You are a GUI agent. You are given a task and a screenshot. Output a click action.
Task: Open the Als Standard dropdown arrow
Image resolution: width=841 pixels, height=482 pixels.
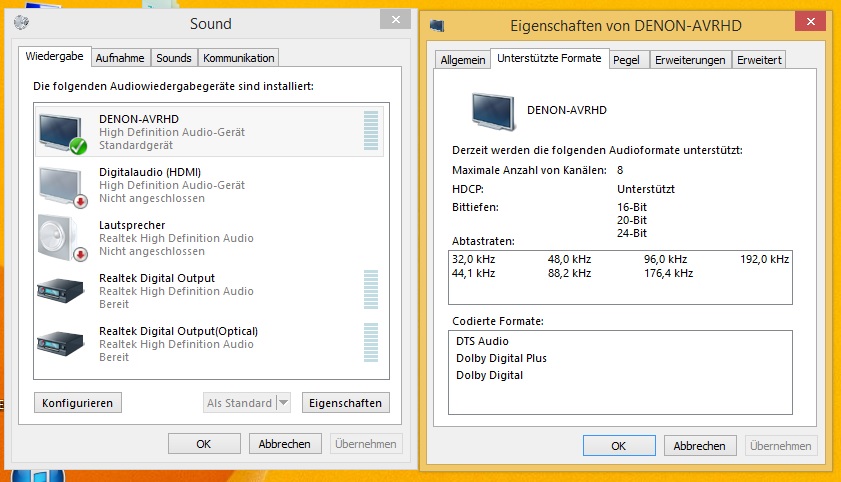pyautogui.click(x=284, y=403)
